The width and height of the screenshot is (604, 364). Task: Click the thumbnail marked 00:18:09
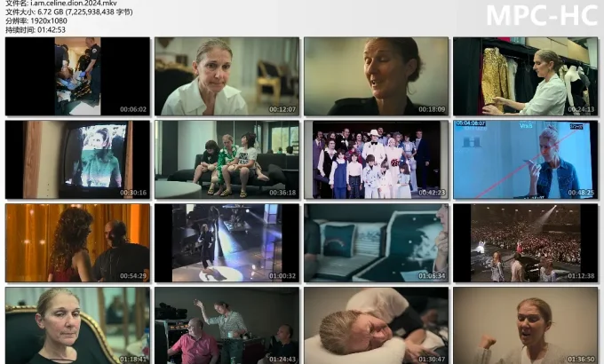point(377,76)
